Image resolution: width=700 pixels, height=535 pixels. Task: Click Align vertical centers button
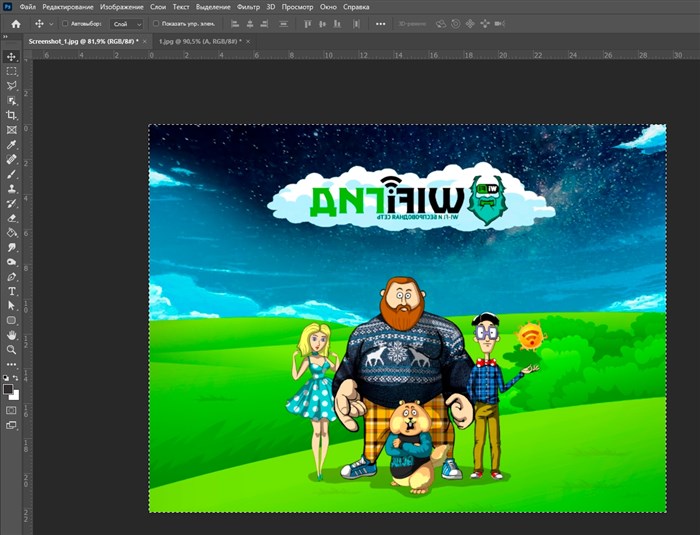point(322,24)
